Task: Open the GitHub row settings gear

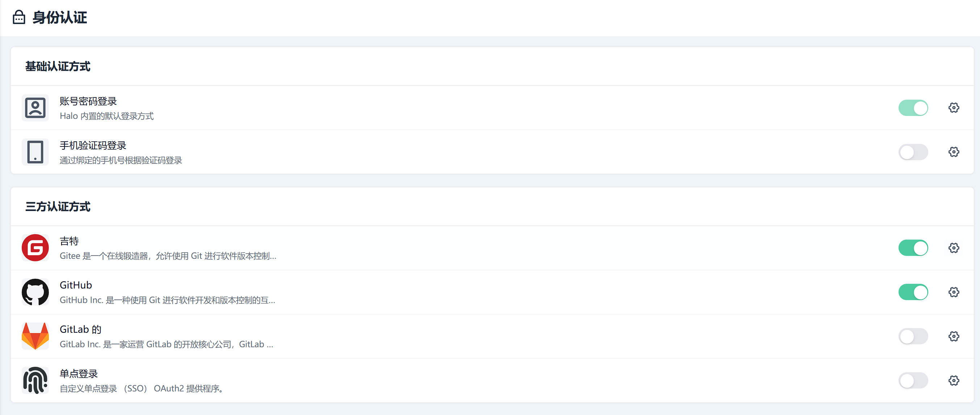Action: tap(953, 292)
